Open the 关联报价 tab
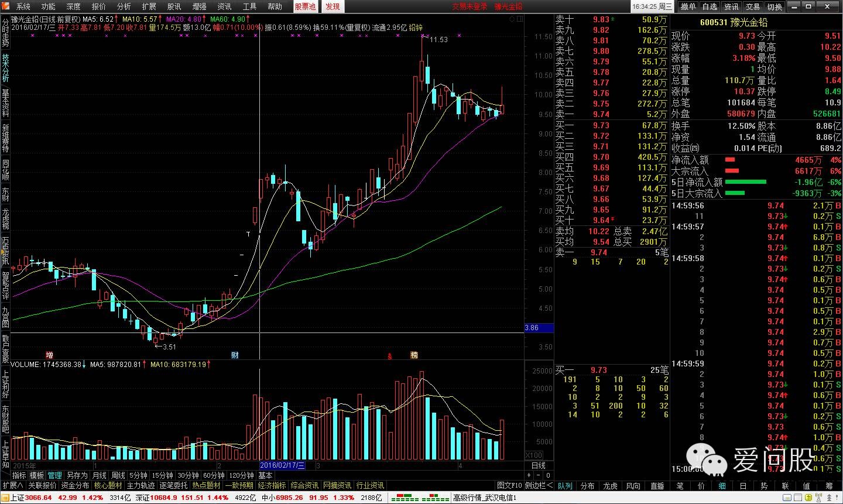Image resolution: width=843 pixels, height=504 pixels. tap(43, 485)
